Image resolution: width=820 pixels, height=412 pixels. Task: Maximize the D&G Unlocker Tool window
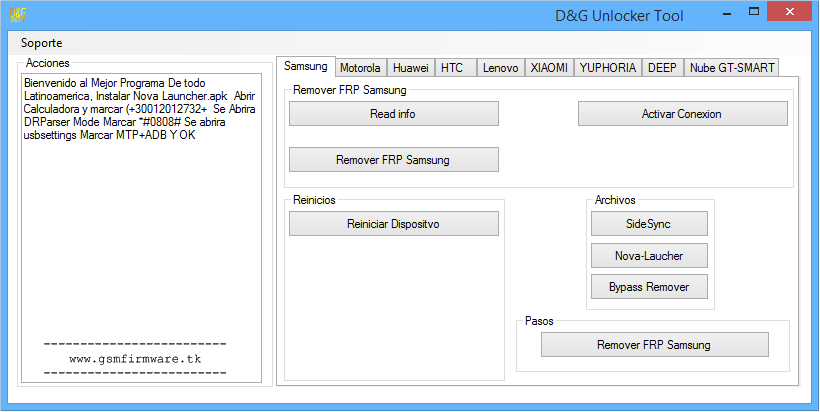tap(754, 12)
